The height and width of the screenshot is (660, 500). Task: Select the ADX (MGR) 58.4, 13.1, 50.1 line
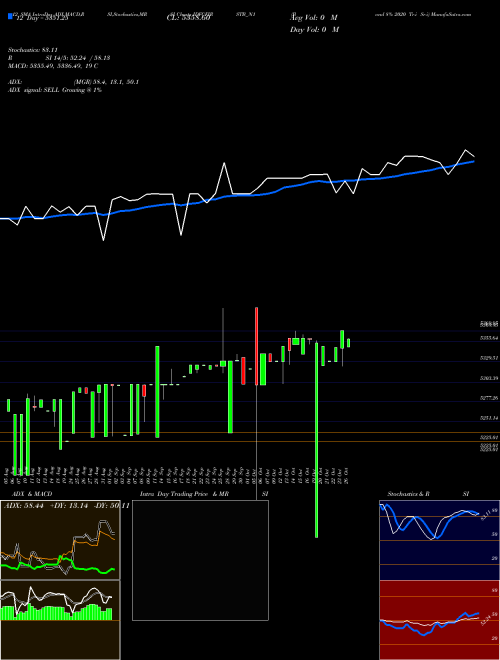tap(73, 82)
